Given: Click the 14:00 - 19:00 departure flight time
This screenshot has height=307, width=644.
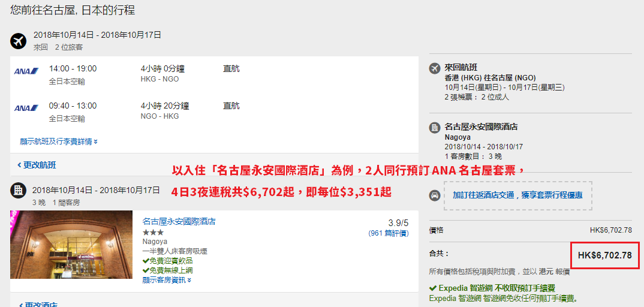Looking at the screenshot, I should click(73, 69).
